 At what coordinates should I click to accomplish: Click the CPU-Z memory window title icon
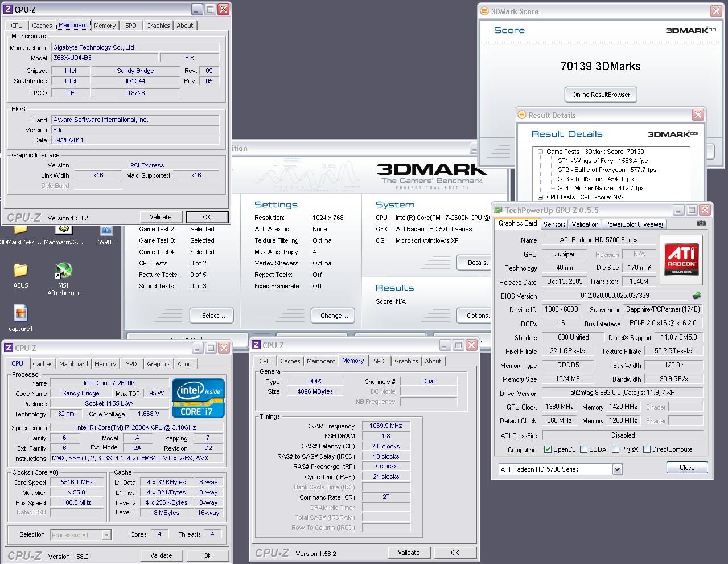coord(257,345)
